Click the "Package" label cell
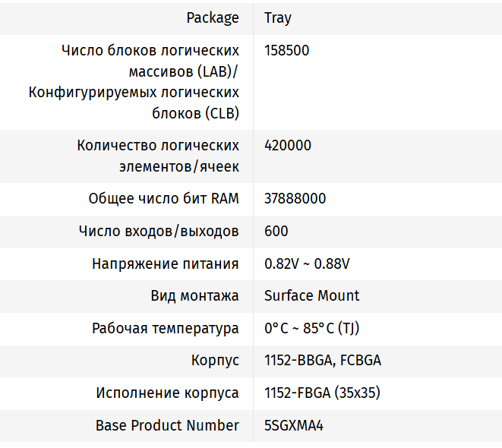 [x=213, y=17]
